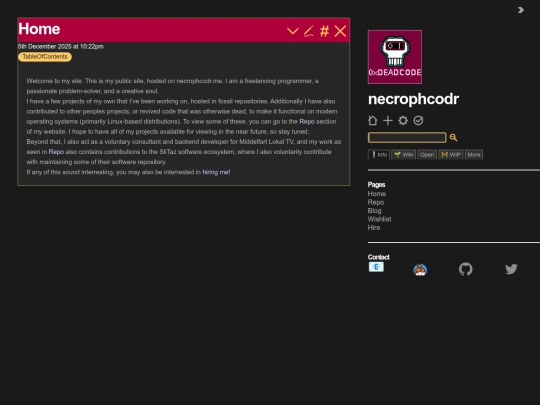The height and width of the screenshot is (405, 540).
Task: Show the More tab
Action: point(474,155)
